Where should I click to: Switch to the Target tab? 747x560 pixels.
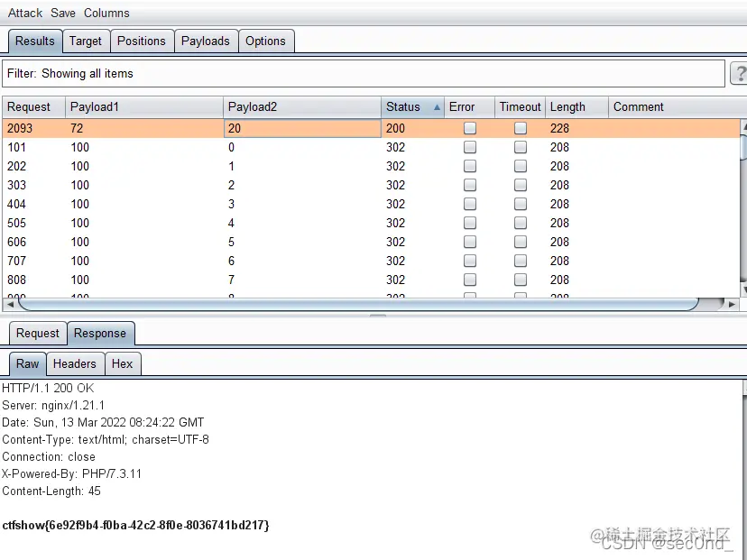86,41
